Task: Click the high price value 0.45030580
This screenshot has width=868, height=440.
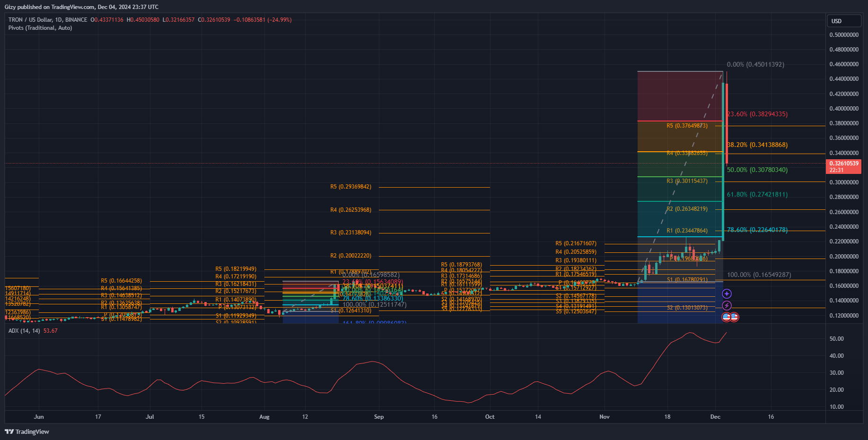Action: coord(145,20)
